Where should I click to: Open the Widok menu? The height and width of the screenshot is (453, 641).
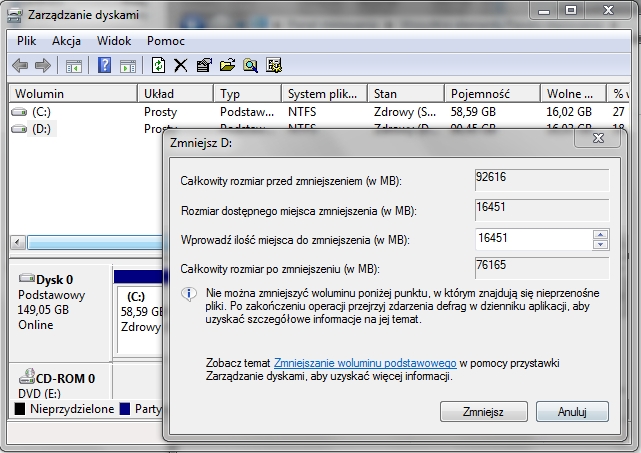(114, 41)
